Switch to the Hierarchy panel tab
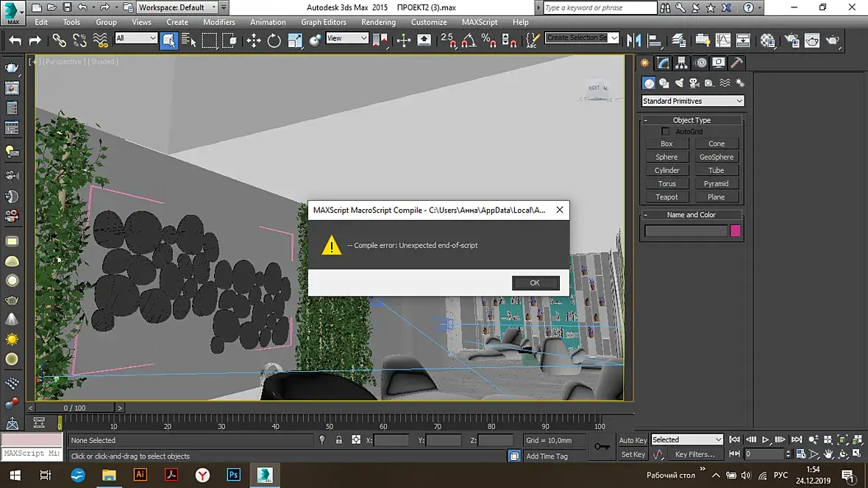The height and width of the screenshot is (488, 868). pyautogui.click(x=682, y=63)
